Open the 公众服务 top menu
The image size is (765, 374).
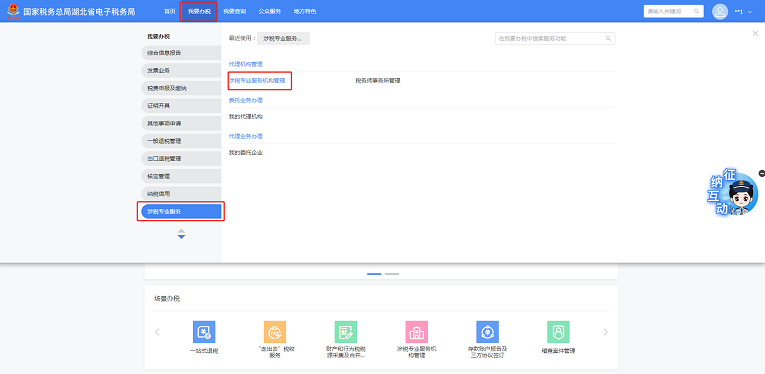tap(270, 11)
